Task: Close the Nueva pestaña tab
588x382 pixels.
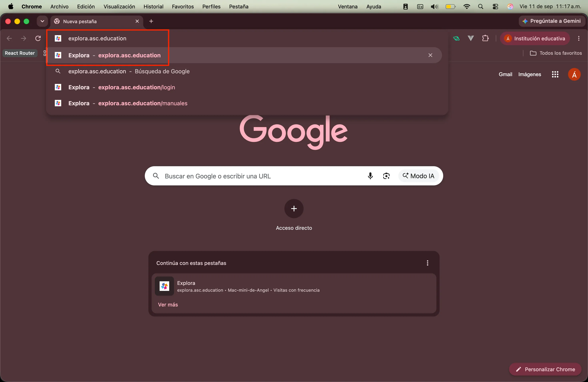Action: click(x=137, y=21)
